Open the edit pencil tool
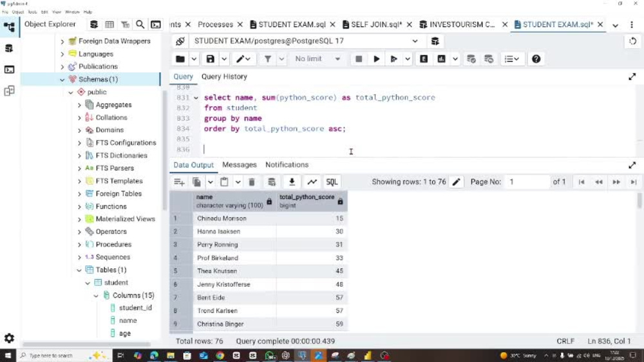The width and height of the screenshot is (644, 362). [x=243, y=59]
